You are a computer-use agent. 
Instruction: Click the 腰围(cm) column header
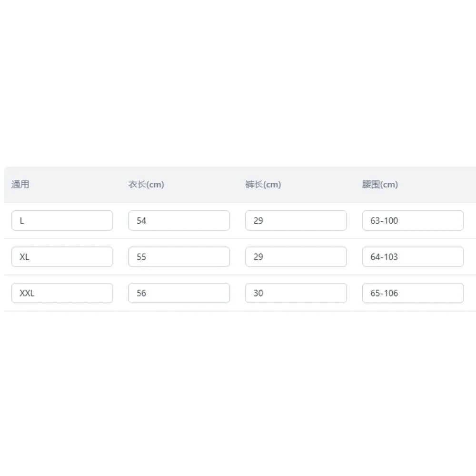(x=380, y=185)
